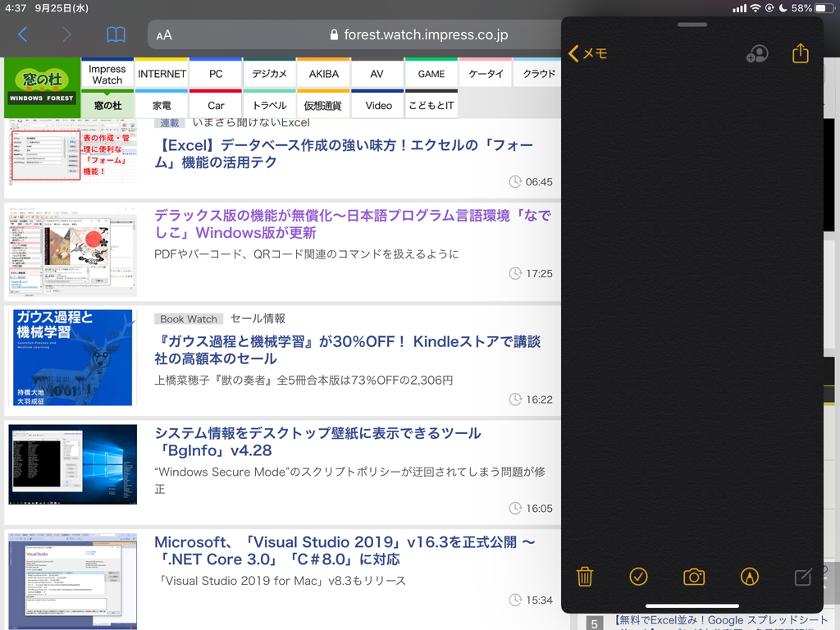
Task: Delete the current note with the trash icon
Action: coord(585,577)
